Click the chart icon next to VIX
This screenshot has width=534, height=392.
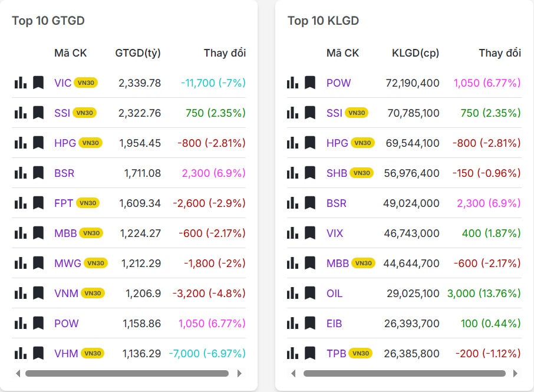292,233
